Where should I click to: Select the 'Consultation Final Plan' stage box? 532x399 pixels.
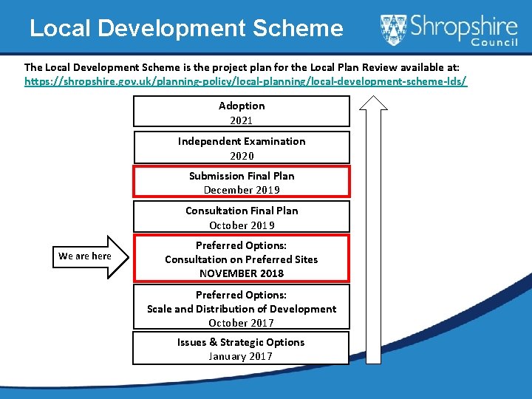click(242, 216)
